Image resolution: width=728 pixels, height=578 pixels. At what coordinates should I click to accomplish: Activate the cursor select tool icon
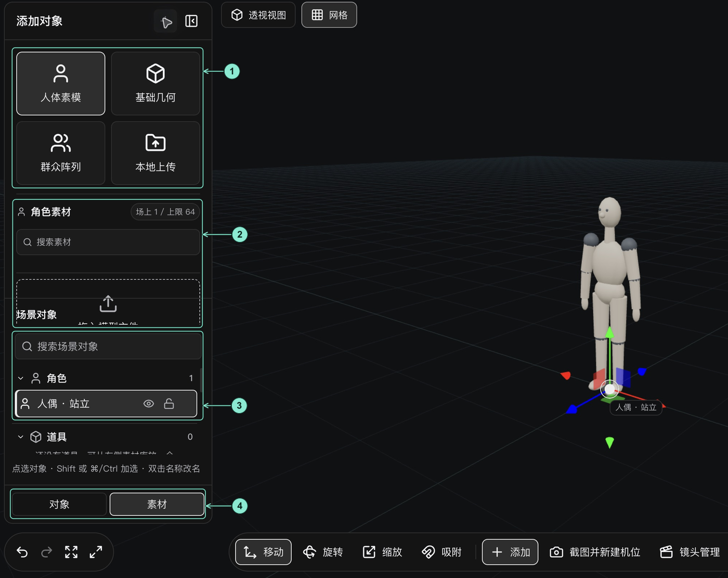tap(166, 22)
